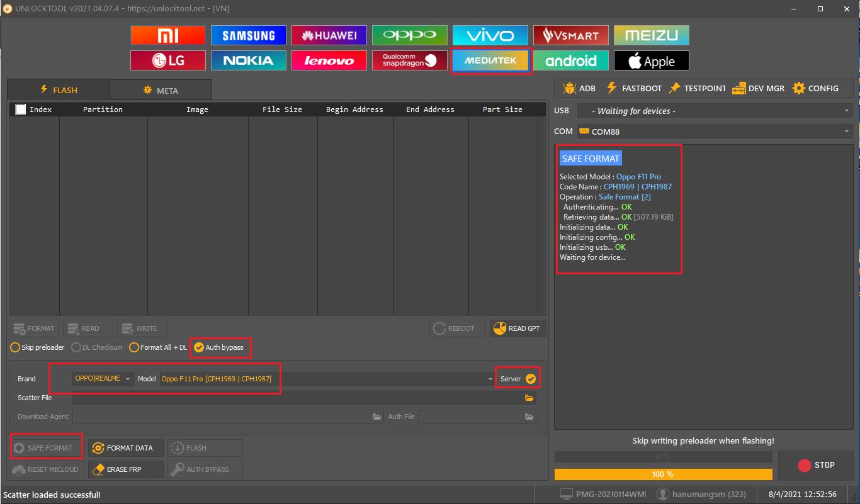860x504 pixels.
Task: Click the SAFE FORMAT button
Action: 46,448
